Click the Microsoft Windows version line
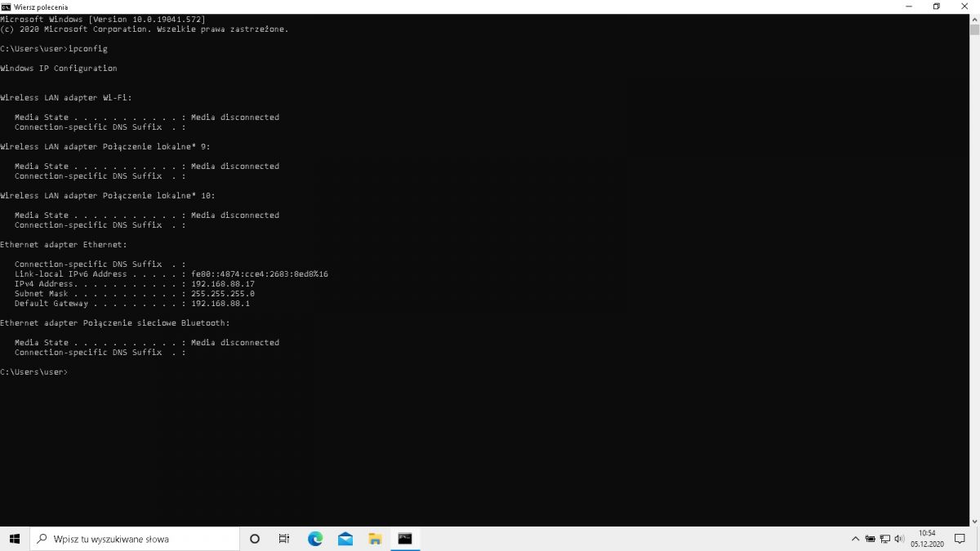Image resolution: width=980 pixels, height=551 pixels. point(103,19)
